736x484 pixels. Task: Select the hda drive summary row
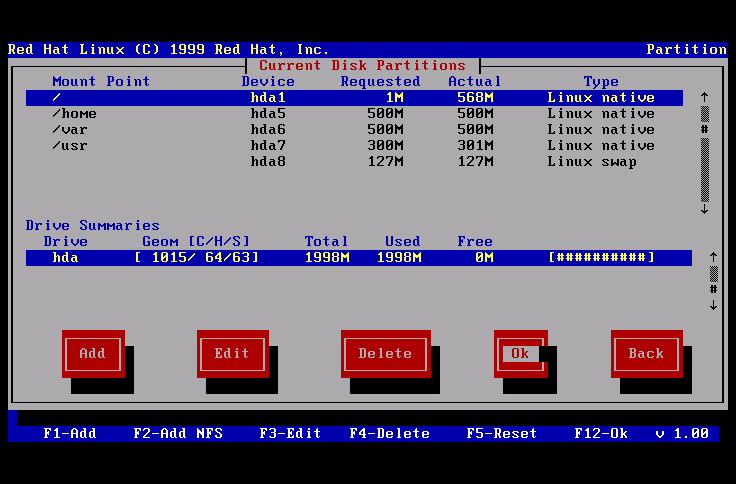[x=359, y=258]
